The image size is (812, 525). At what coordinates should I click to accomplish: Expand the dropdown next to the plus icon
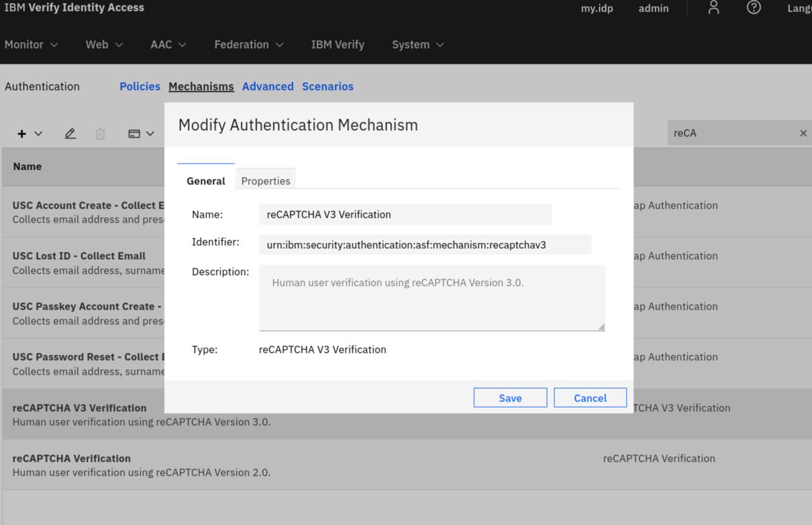point(38,133)
